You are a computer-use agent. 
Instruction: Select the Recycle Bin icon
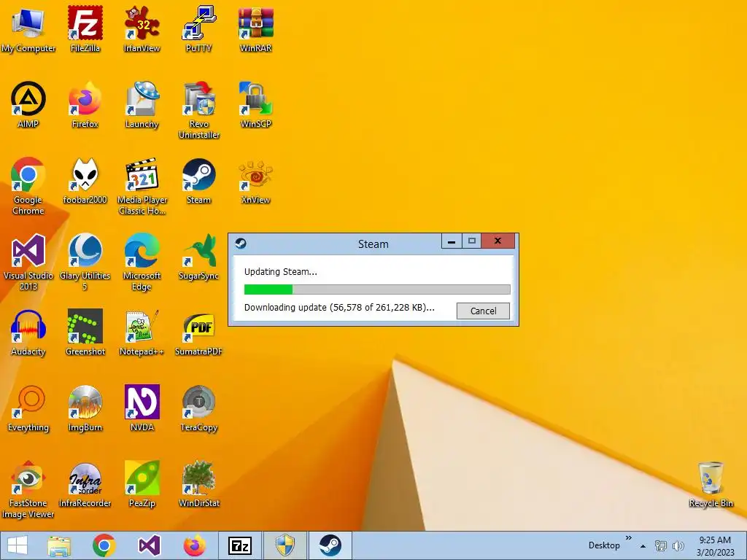[711, 484]
